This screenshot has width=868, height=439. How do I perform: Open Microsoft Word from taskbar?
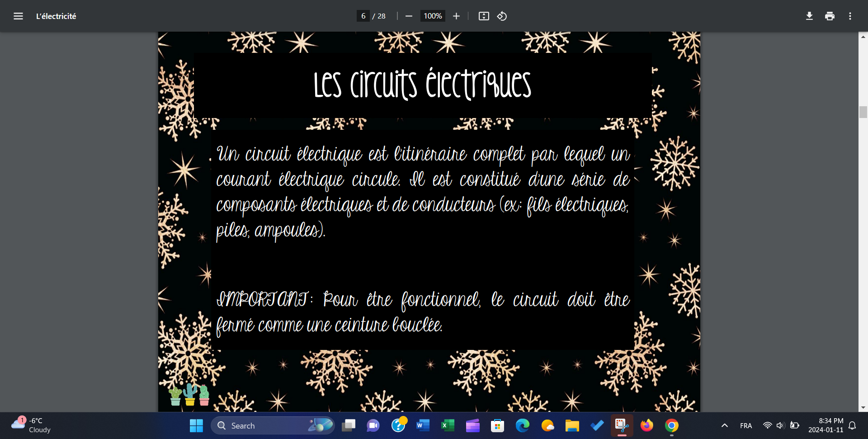(x=423, y=425)
